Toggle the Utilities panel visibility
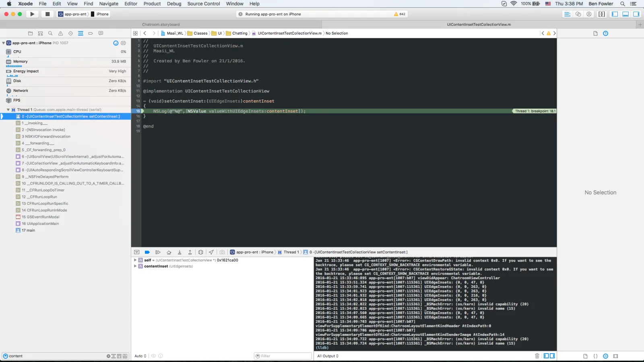The width and height of the screenshot is (644, 362). pyautogui.click(x=636, y=14)
